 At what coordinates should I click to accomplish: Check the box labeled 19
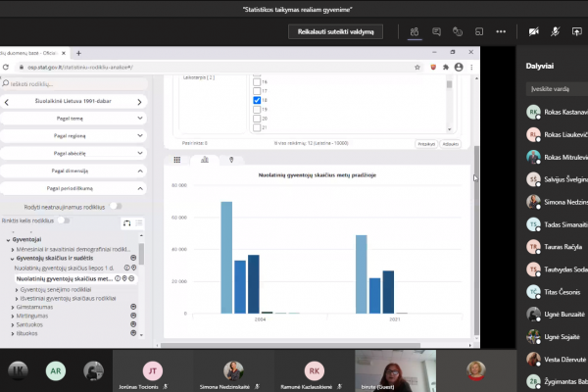coord(257,110)
